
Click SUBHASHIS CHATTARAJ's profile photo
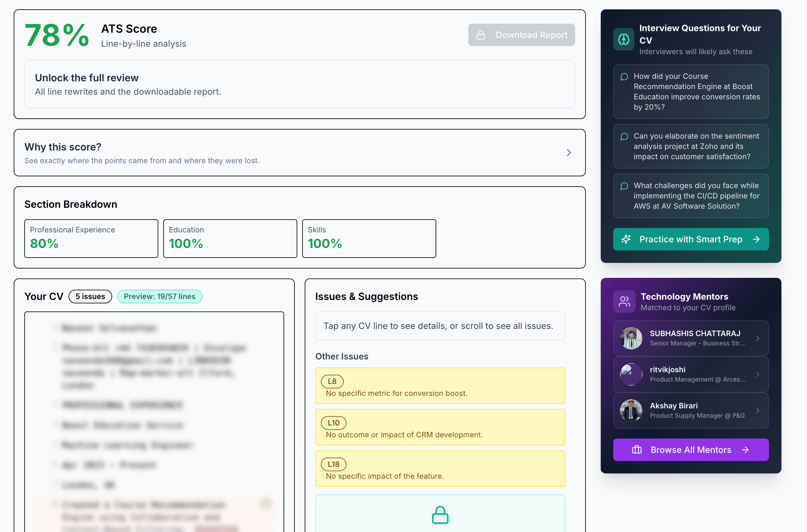631,338
